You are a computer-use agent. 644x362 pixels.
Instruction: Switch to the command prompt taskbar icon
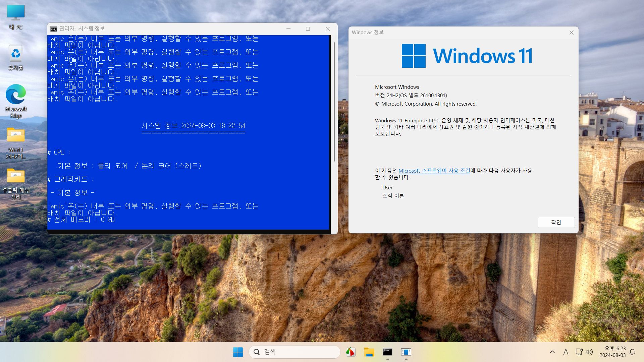coord(387,352)
